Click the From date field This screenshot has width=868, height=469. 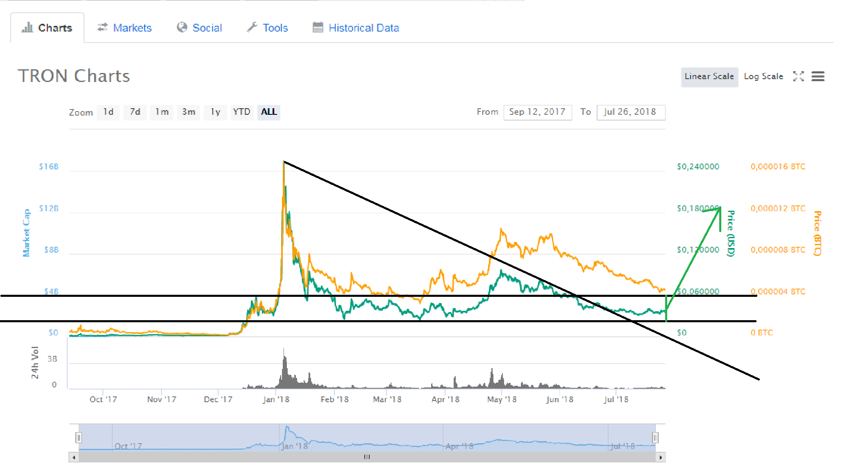[x=537, y=112]
